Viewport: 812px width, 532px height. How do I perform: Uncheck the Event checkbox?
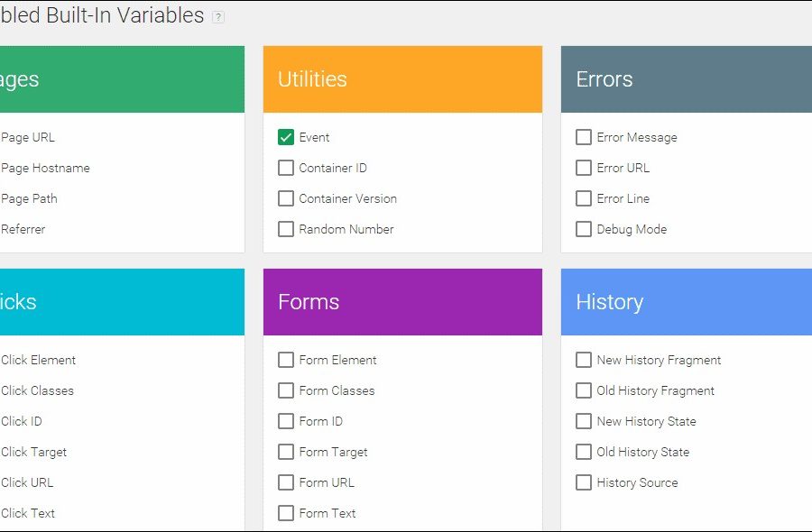coord(286,137)
